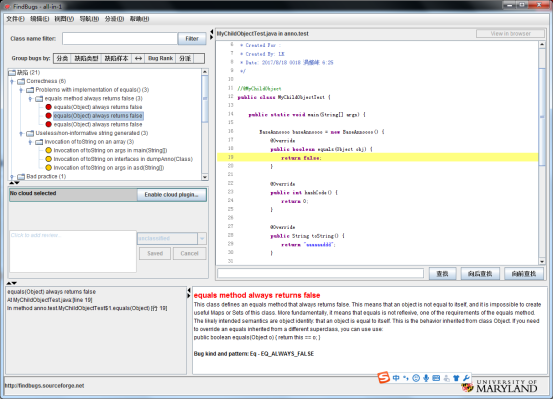Collapse Useless/non-informative string generated node

pos(21,133)
